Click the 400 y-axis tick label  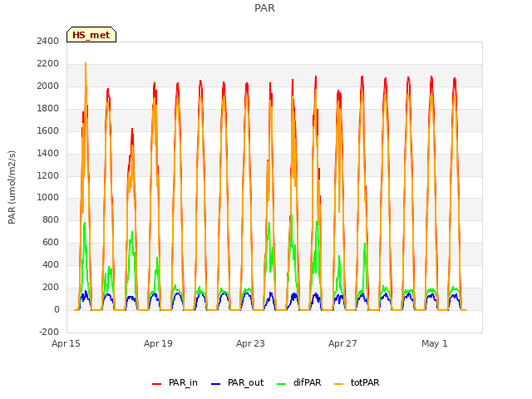click(51, 264)
